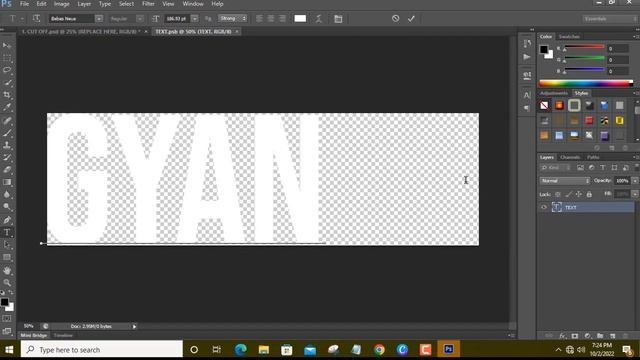Select the Eyedropper tool
The image size is (640, 360).
click(x=7, y=107)
